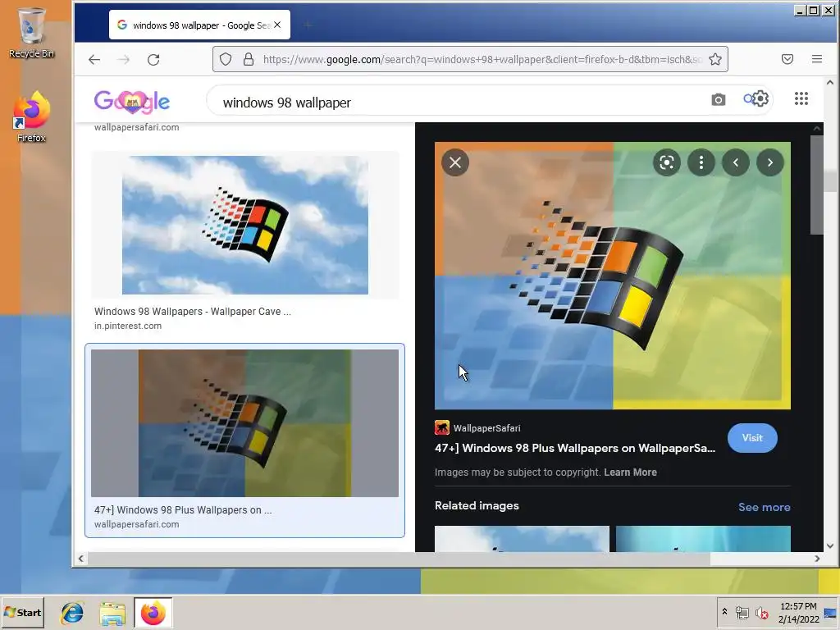This screenshot has height=630, width=840.
Task: Click the date 2/14/2022 in tray
Action: pos(798,619)
